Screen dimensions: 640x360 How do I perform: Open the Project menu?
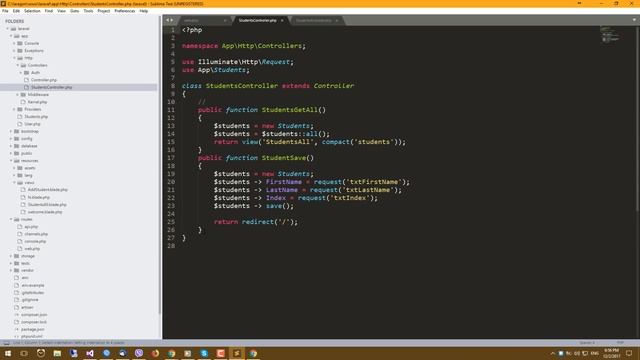point(104,11)
